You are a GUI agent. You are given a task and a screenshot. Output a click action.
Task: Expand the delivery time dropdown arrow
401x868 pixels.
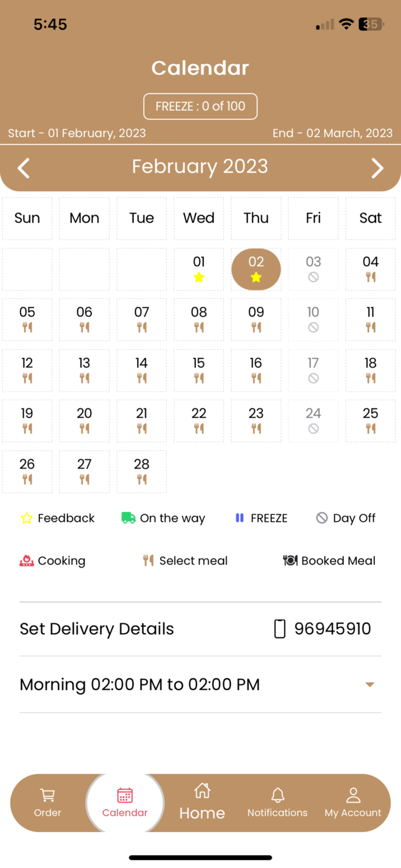tap(370, 685)
